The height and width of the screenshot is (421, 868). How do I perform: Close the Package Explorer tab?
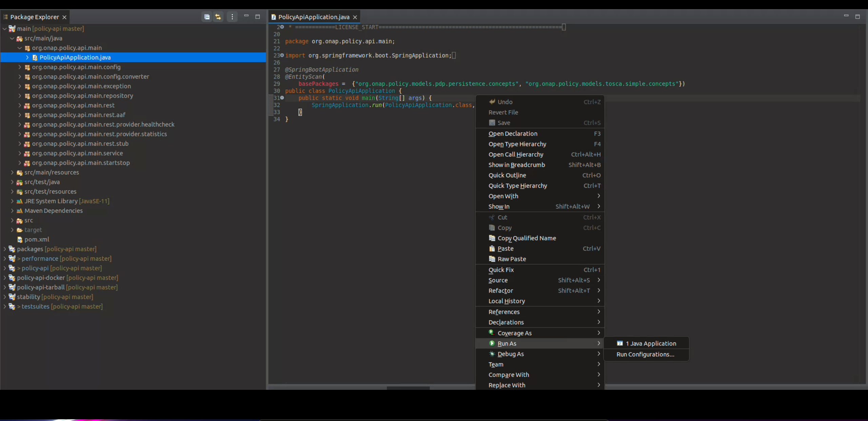(64, 17)
